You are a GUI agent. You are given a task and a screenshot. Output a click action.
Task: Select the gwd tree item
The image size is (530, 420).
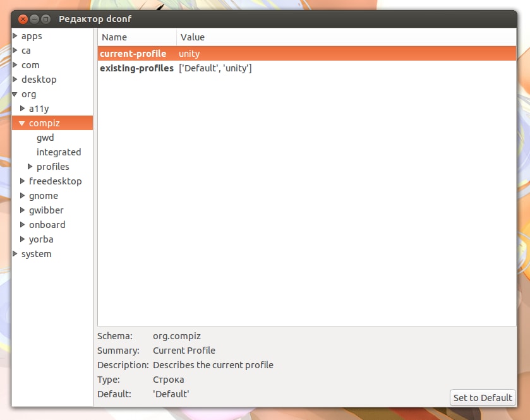(45, 138)
